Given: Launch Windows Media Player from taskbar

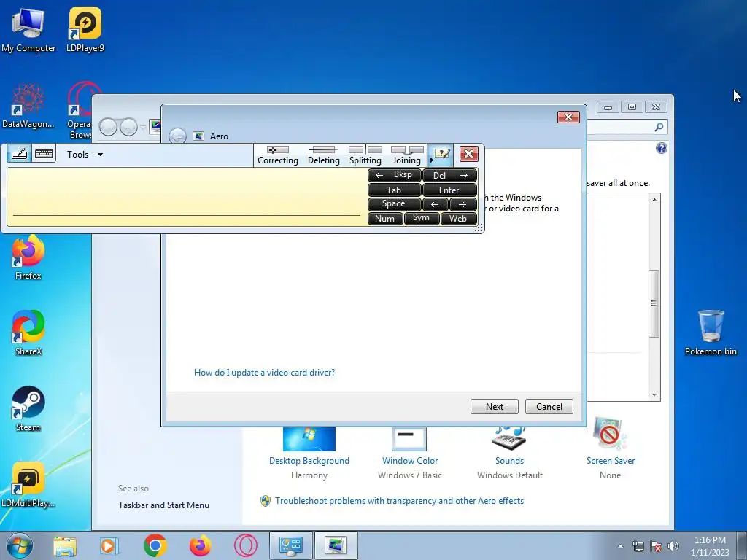Looking at the screenshot, I should (109, 545).
